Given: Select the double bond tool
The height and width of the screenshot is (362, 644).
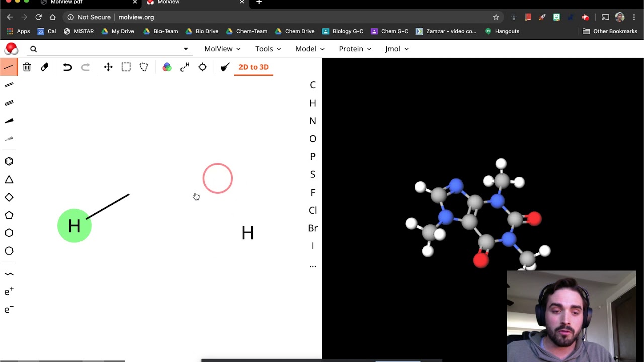Looking at the screenshot, I should coord(9,85).
